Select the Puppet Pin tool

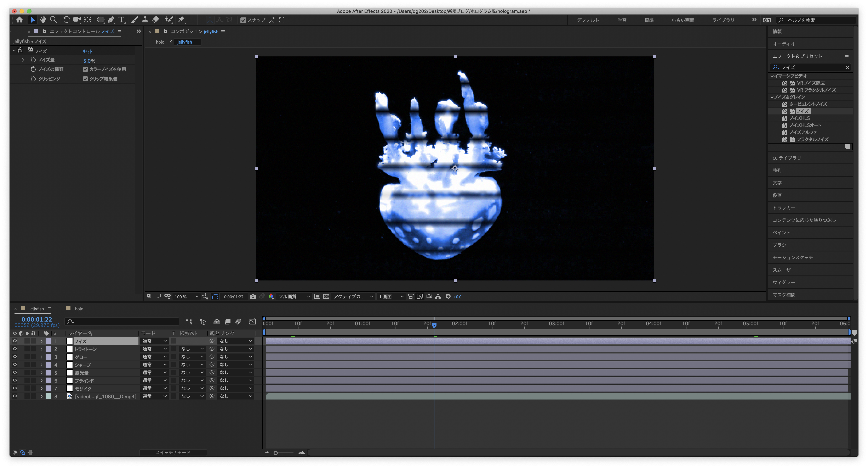[182, 19]
